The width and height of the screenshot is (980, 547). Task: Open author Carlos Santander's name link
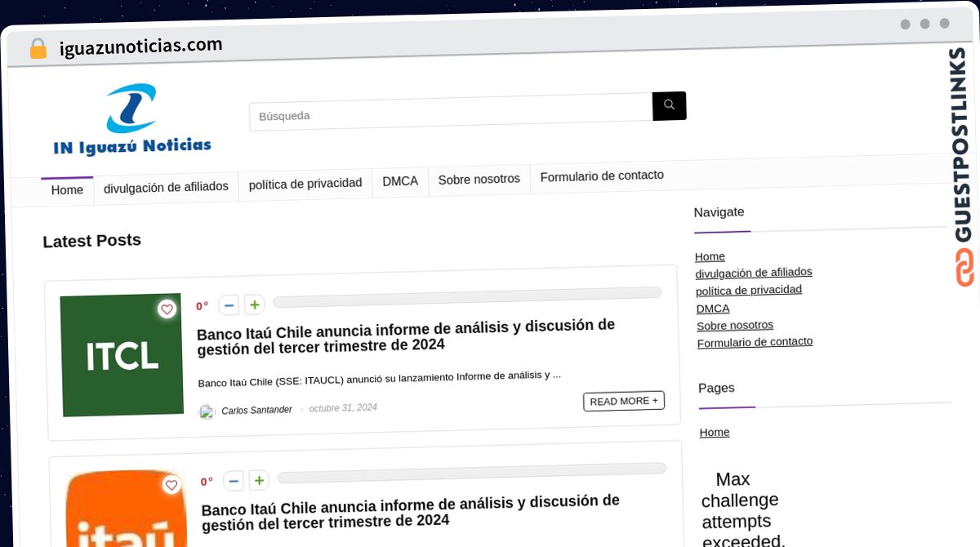[256, 410]
